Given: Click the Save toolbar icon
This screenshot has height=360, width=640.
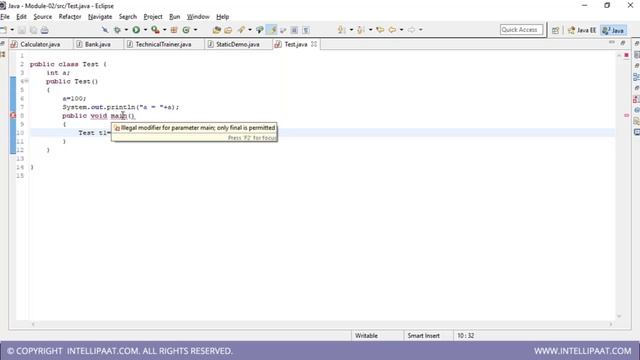Looking at the screenshot, I should click(x=22, y=30).
